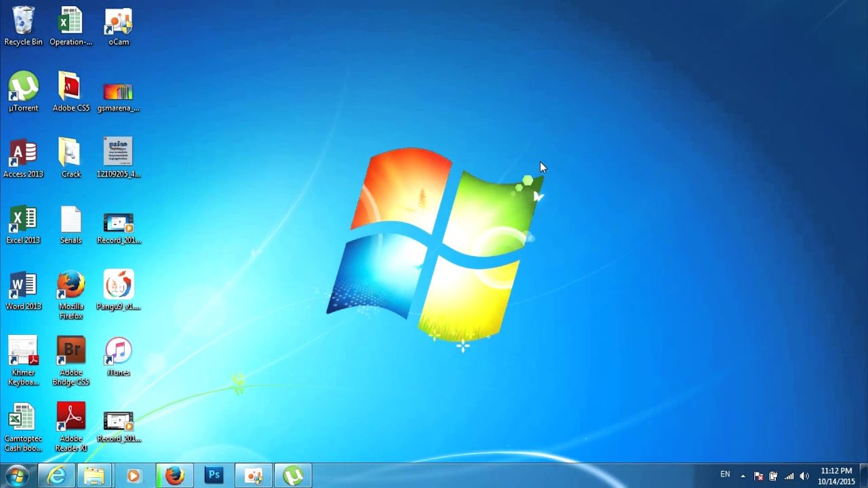Open Mozilla Firefox desktop shortcut
868x488 pixels.
coord(71,295)
